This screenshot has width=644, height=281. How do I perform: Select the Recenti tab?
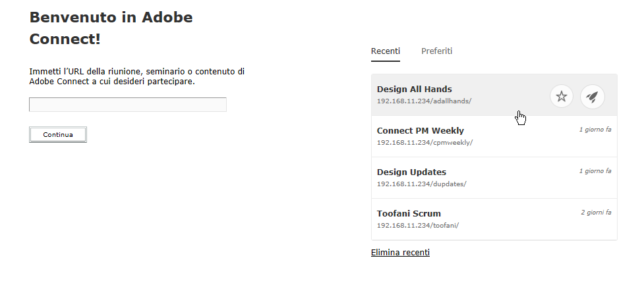point(385,51)
